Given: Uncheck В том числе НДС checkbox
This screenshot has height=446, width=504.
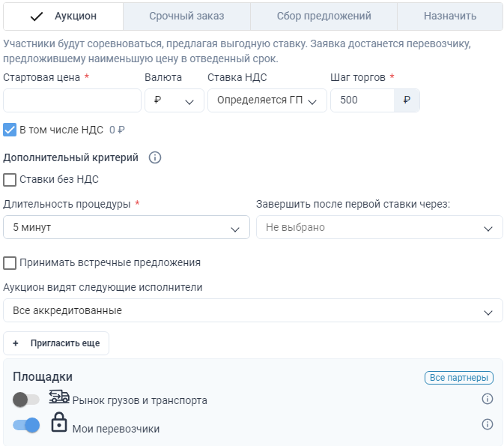Looking at the screenshot, I should pos(10,130).
